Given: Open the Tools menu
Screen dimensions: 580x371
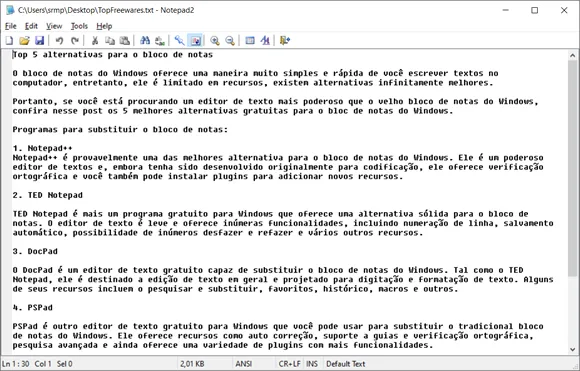Looking at the screenshot, I should (79, 26).
